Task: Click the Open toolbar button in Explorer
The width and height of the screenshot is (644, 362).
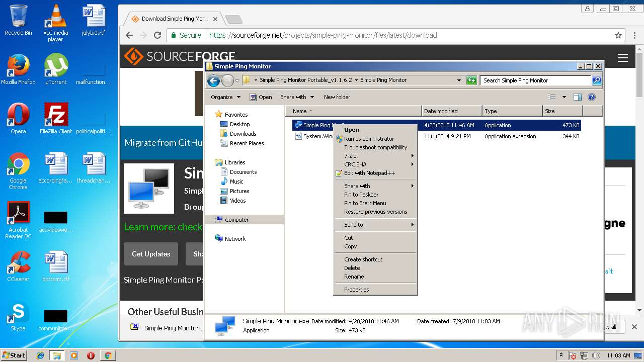Action: click(261, 97)
